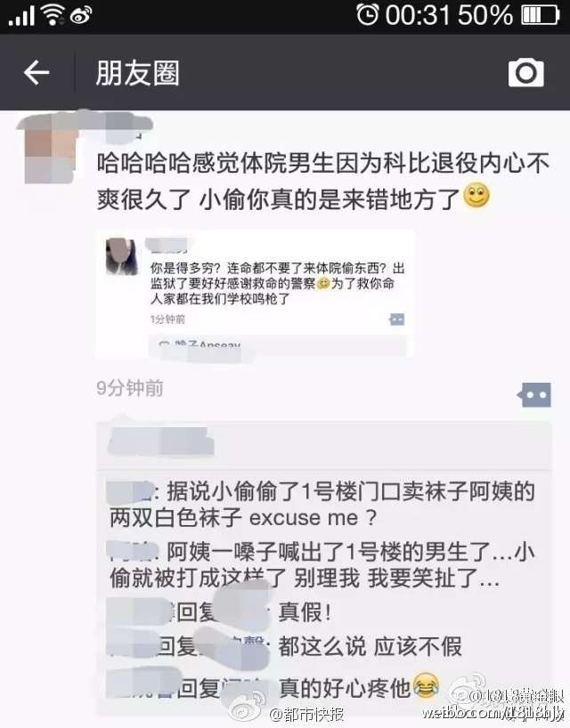Tap the 朋友圈 title in header
Viewport: 570px width, 728px height.
137,73
